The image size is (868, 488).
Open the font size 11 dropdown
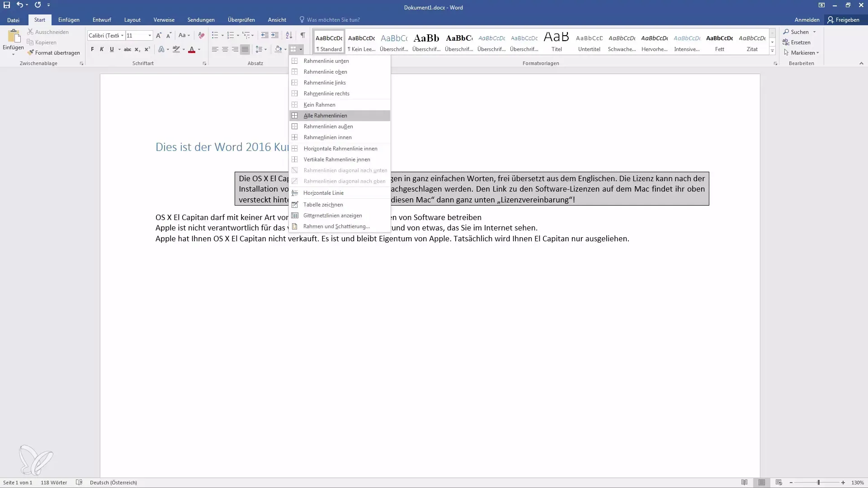tap(150, 35)
